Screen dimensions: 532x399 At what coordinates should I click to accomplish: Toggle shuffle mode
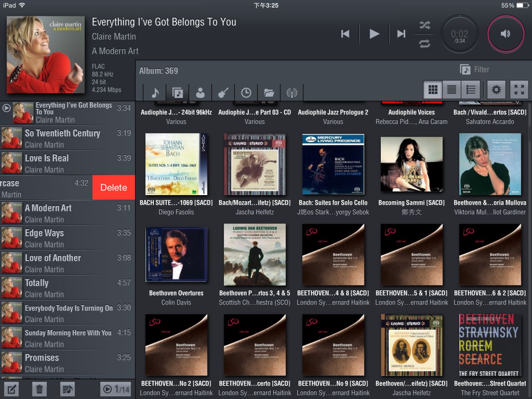425,25
